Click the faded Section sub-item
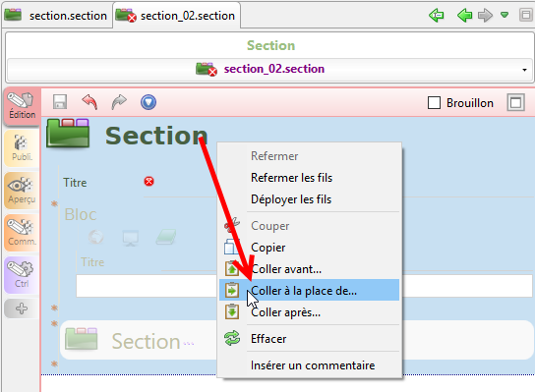535x392 pixels. [146, 341]
